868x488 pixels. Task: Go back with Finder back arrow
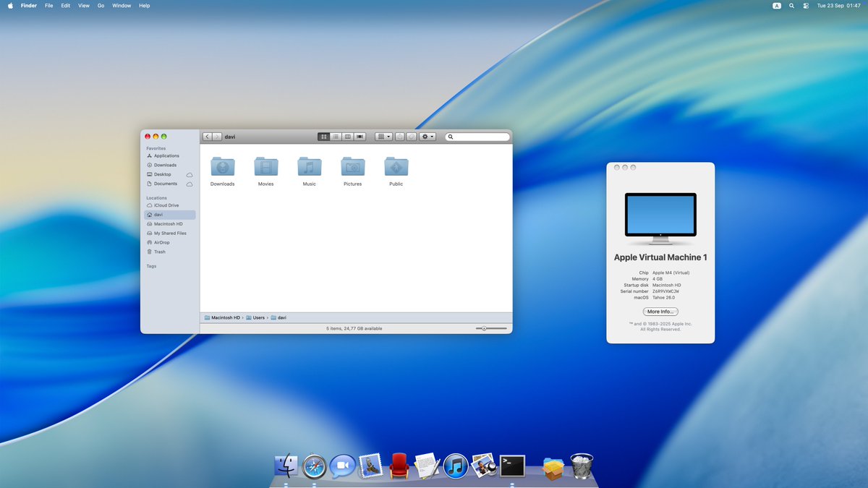[x=208, y=137]
